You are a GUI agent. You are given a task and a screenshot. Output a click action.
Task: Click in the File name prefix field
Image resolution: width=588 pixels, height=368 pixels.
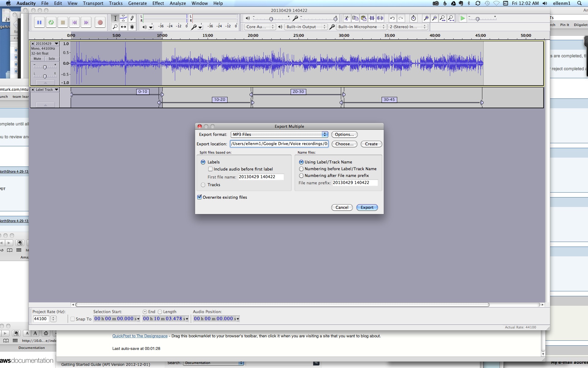pos(355,183)
